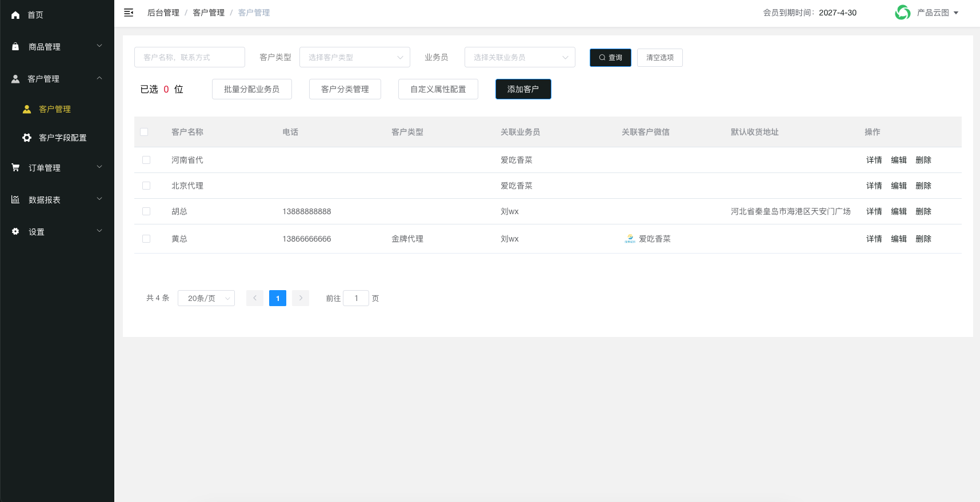980x502 pixels.
Task: Open the 首页 menu item
Action: coord(57,15)
